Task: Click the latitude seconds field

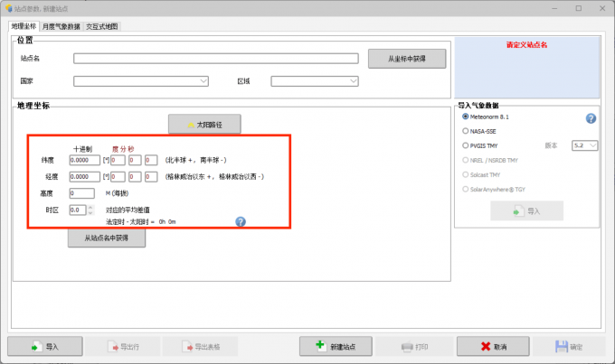Action: [151, 160]
